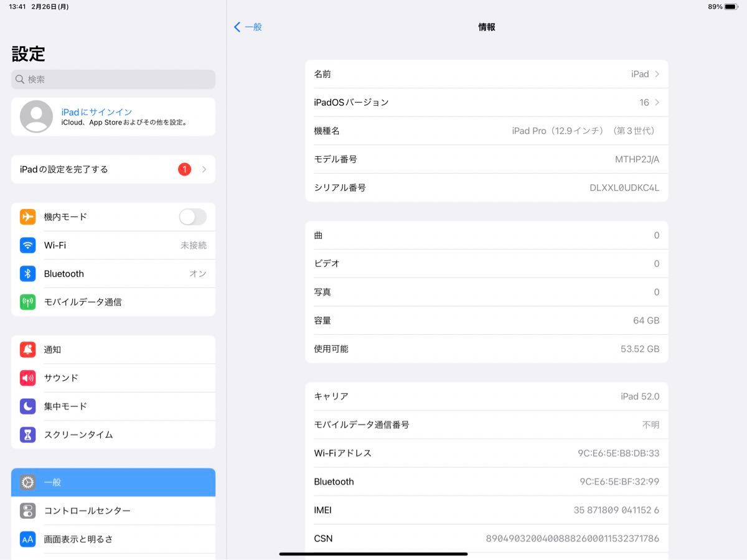
Task: Expand the iPadの設定を完了する chevron
Action: pos(204,169)
